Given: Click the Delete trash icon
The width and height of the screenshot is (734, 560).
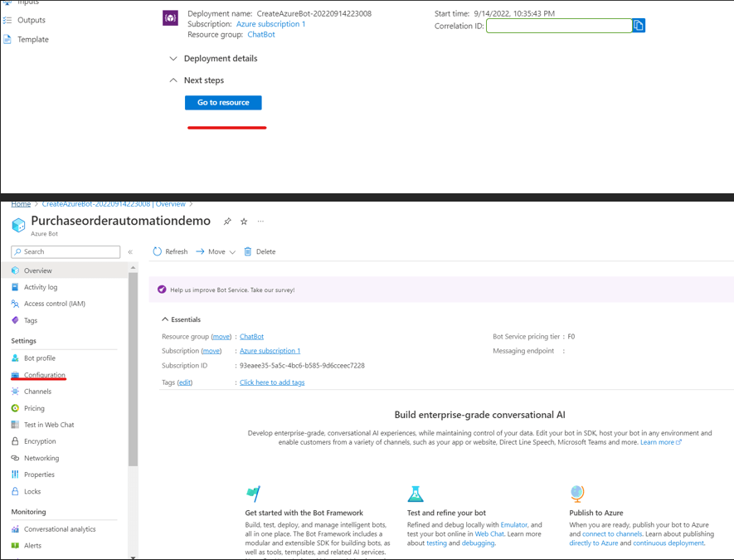Looking at the screenshot, I should coord(248,251).
